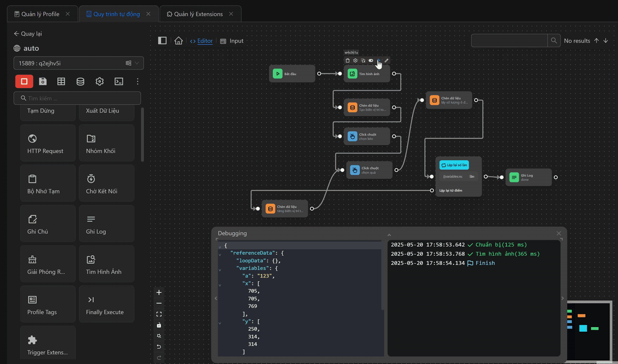Click the fit-to-screen canvas control
This screenshot has width=618, height=364.
coord(159,314)
